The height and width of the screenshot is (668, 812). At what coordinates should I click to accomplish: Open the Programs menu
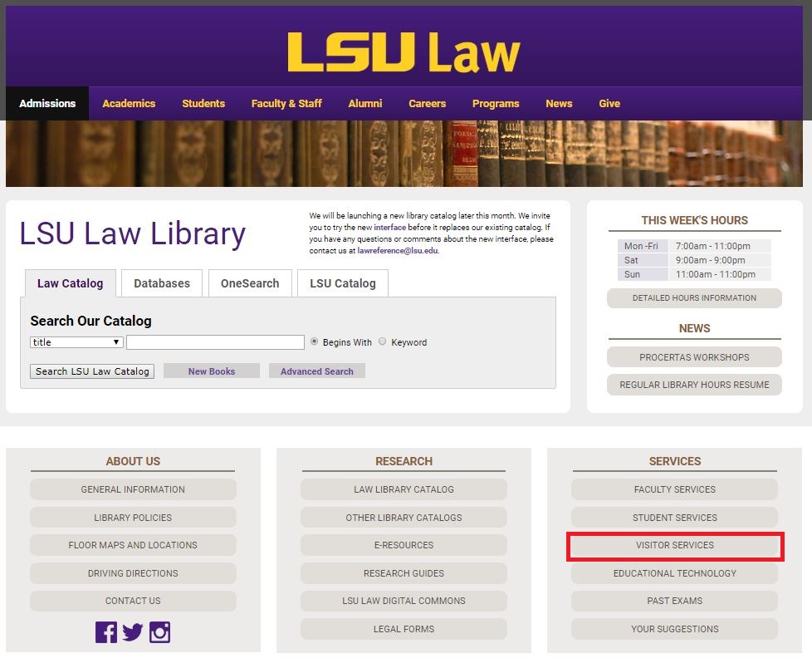[496, 104]
